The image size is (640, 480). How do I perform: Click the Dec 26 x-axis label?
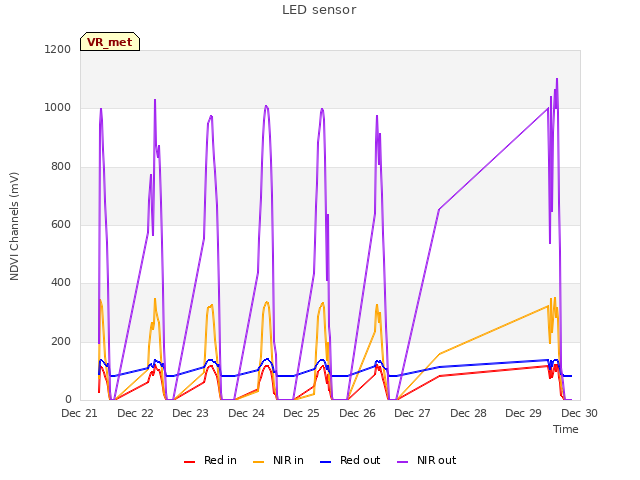coord(357,413)
